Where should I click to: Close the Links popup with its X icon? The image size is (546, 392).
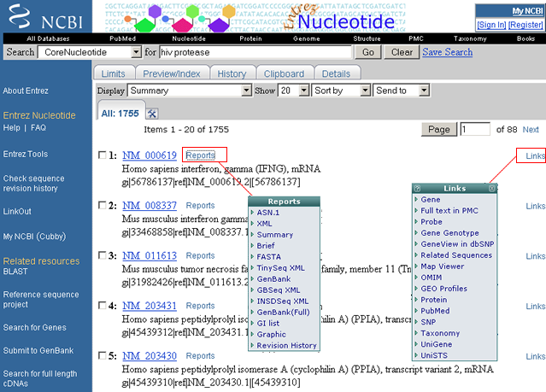pyautogui.click(x=491, y=189)
